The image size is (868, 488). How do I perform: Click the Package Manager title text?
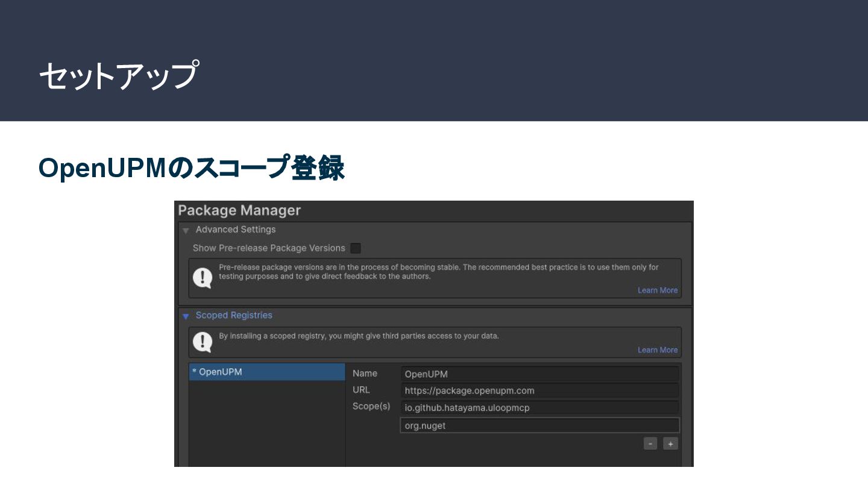click(239, 210)
